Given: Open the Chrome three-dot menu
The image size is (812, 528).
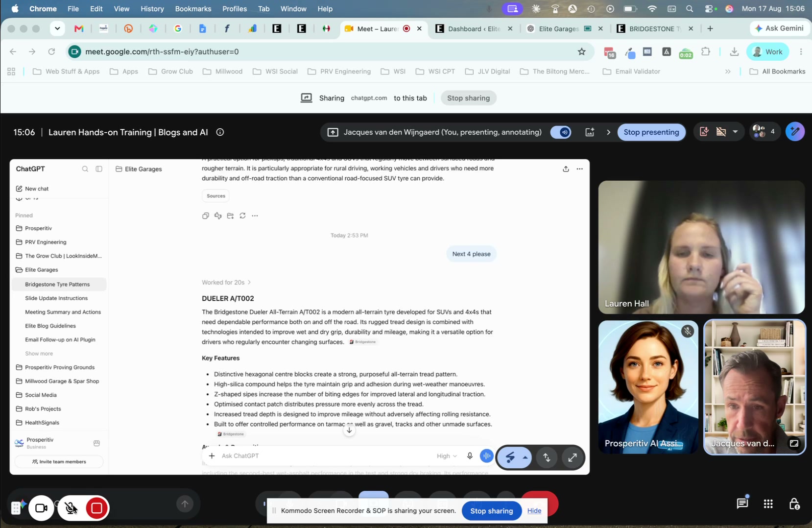Looking at the screenshot, I should point(801,52).
